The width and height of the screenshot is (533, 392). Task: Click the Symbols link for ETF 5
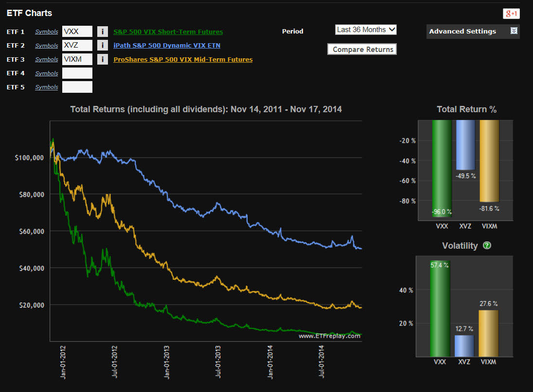(46, 87)
